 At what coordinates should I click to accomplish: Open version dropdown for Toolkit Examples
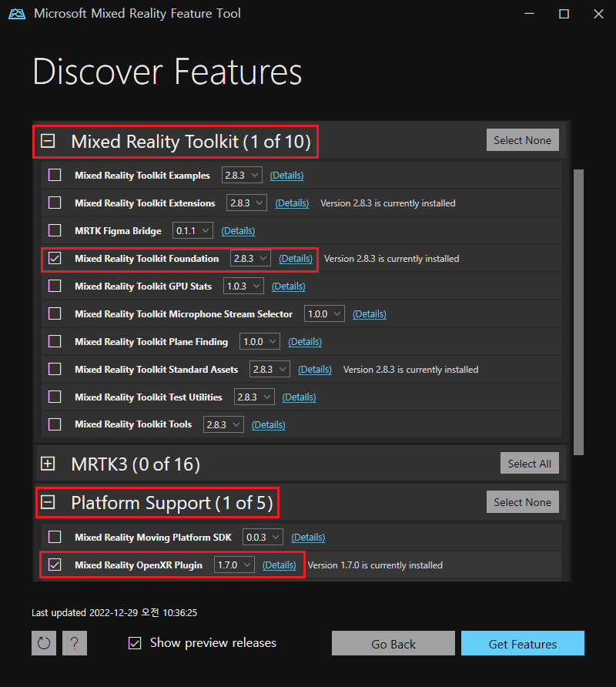click(242, 176)
